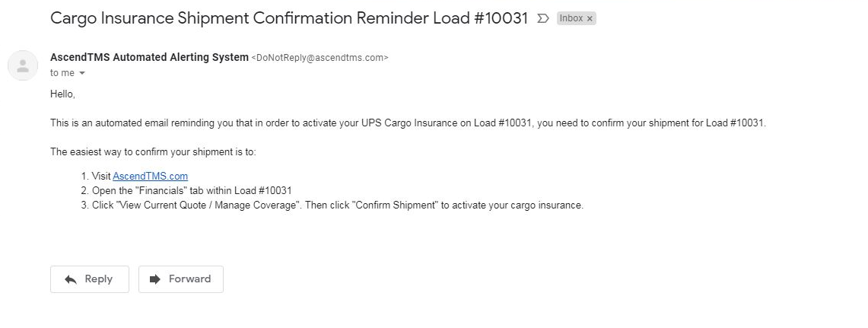
Task: Click the line "The easiest way to confirm"
Action: pos(153,151)
